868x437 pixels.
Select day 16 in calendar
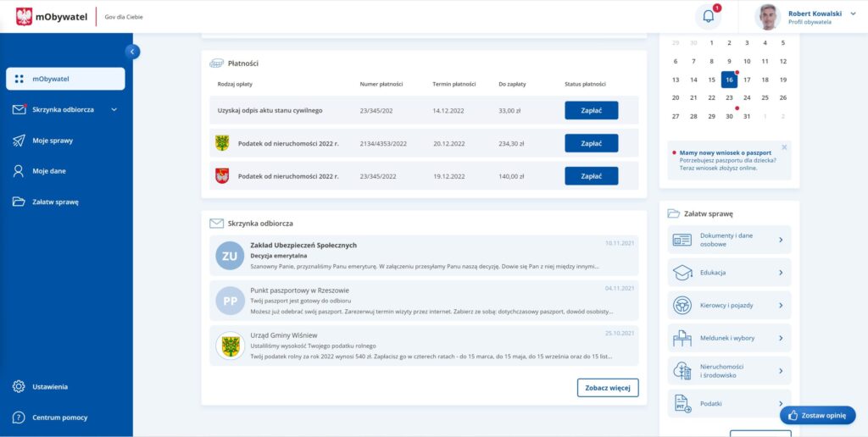click(729, 80)
